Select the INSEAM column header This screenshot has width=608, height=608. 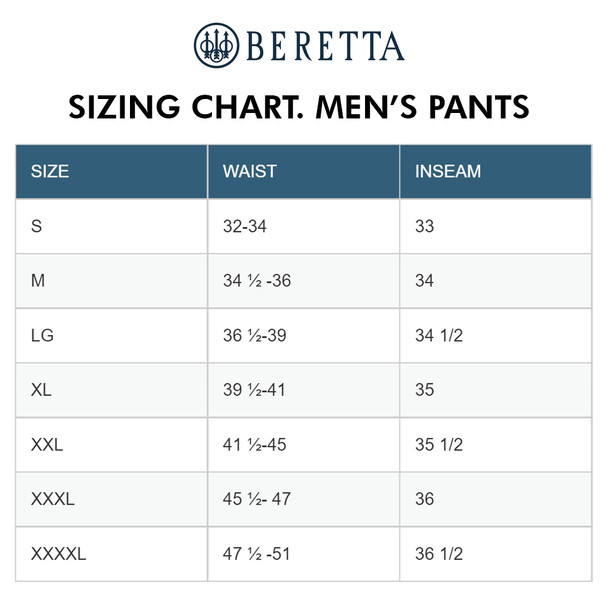[447, 171]
